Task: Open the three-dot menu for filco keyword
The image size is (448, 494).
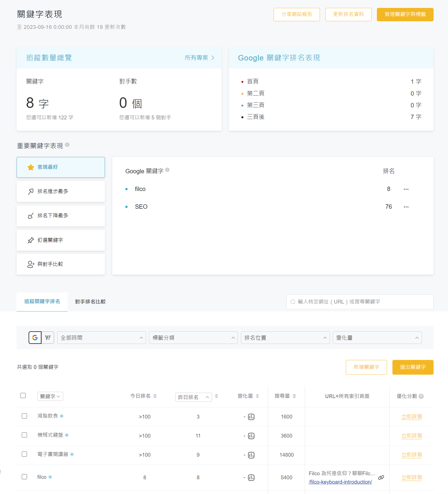Action: 406,189
